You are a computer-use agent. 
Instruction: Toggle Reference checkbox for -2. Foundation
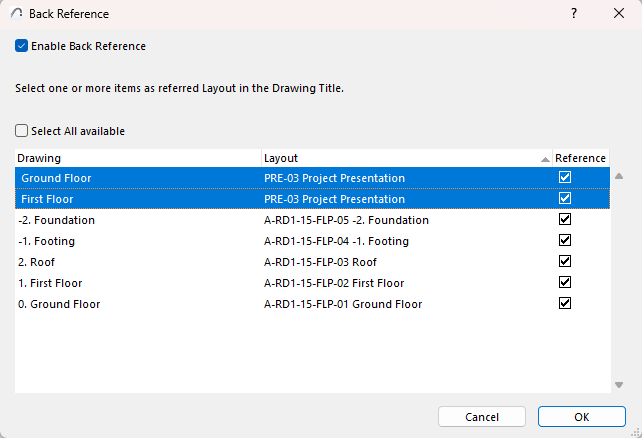[x=565, y=219]
